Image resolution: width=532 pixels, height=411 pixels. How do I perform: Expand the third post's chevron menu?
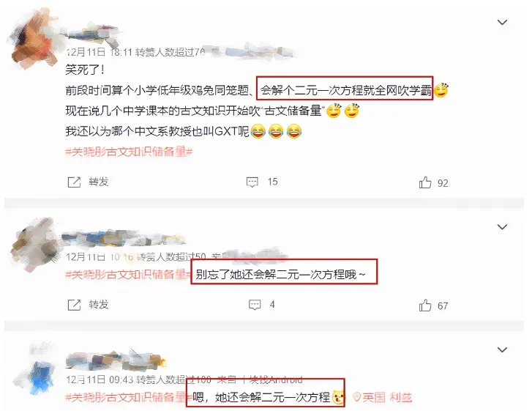point(502,349)
